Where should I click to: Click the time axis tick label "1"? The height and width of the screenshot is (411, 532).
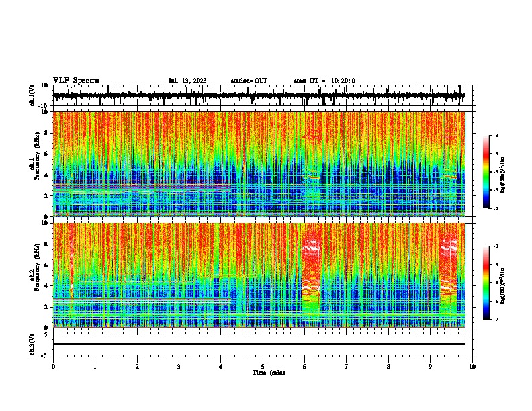click(x=95, y=367)
